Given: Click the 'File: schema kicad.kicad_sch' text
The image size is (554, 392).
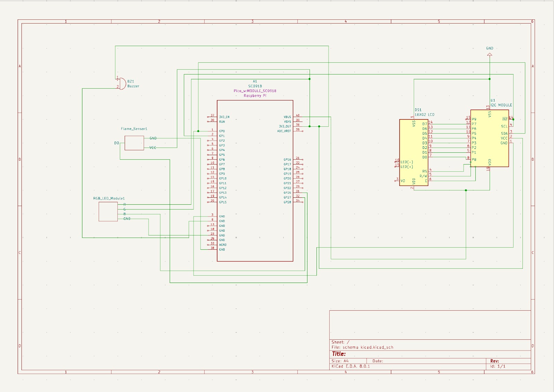Looking at the screenshot, I should click(x=363, y=347).
